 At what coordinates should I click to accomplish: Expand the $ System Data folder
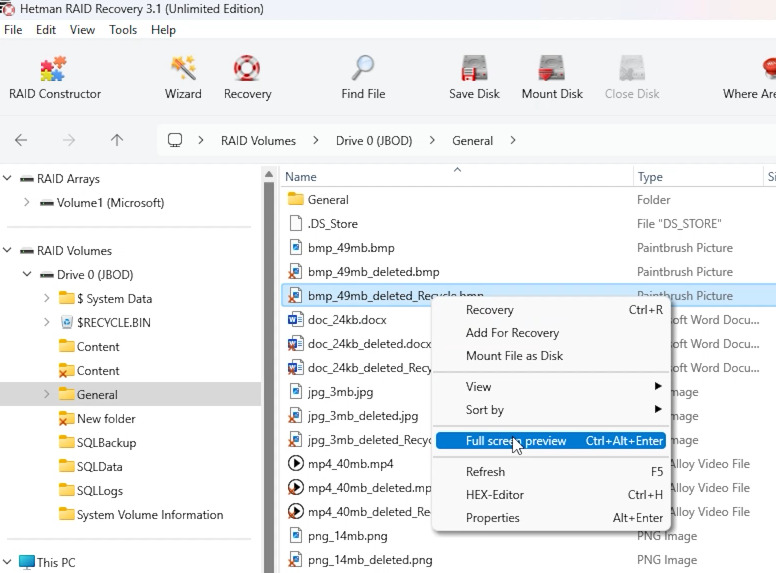point(47,298)
